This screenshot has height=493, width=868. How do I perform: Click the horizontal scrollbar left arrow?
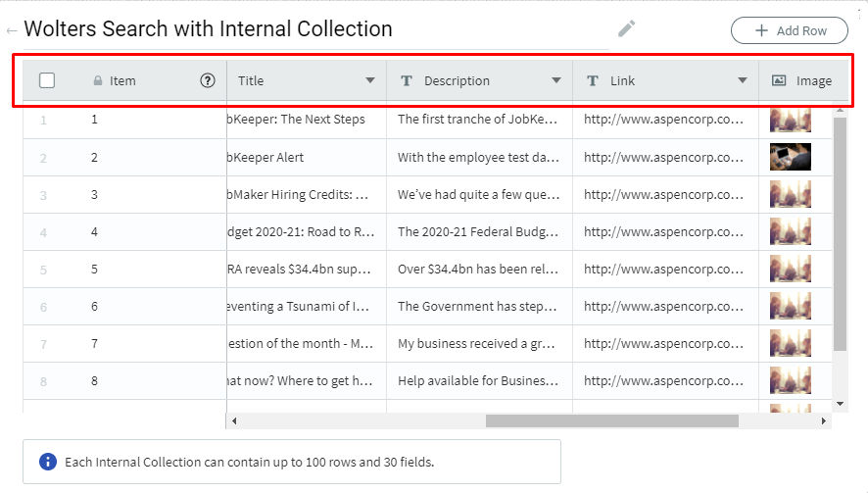click(x=233, y=421)
